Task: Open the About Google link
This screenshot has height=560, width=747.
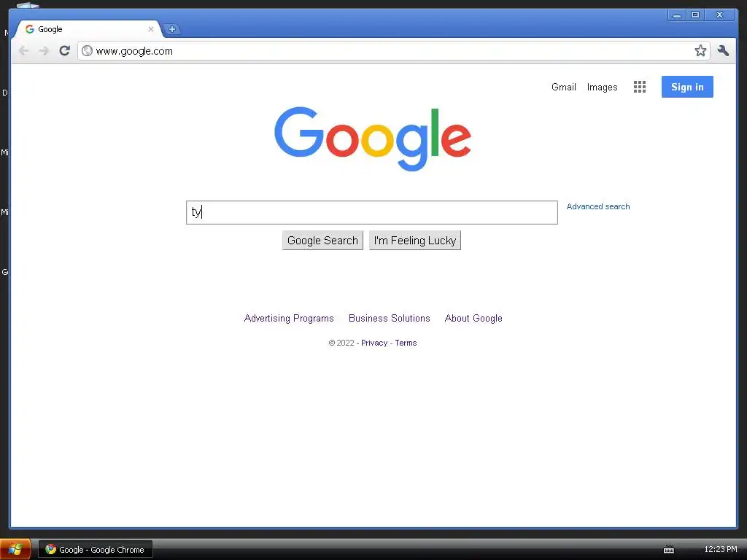Action: coord(473,318)
